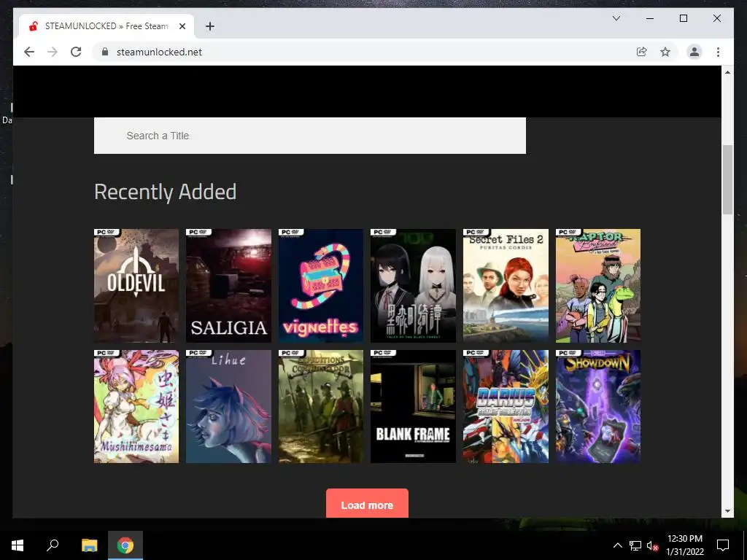
Task: Open the OLDEVIL game cover
Action: [136, 286]
